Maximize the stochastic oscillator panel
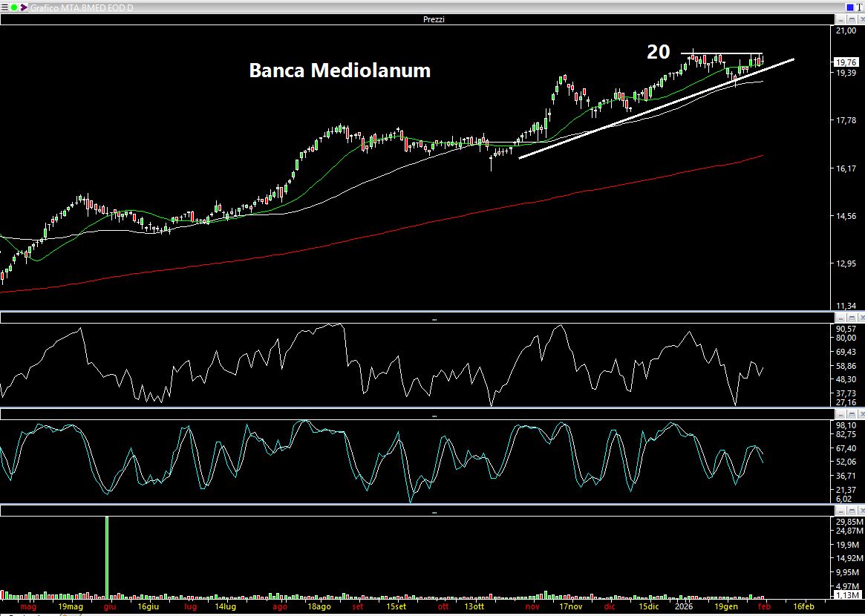The image size is (865, 616). (852, 415)
